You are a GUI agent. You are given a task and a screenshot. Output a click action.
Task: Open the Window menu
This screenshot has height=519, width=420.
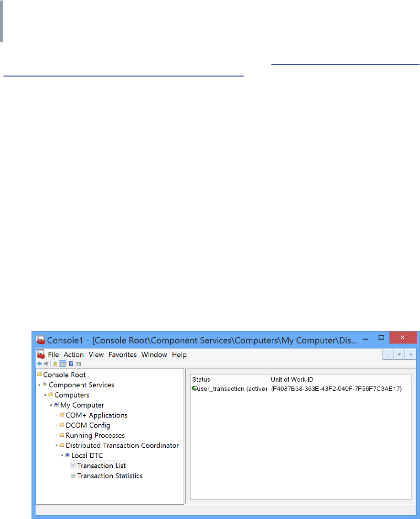[154, 354]
